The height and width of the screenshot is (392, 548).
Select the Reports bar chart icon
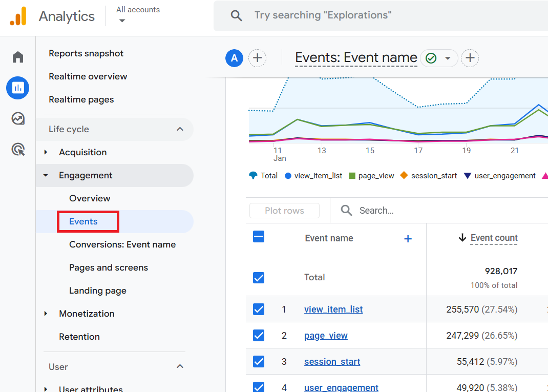[x=18, y=88]
